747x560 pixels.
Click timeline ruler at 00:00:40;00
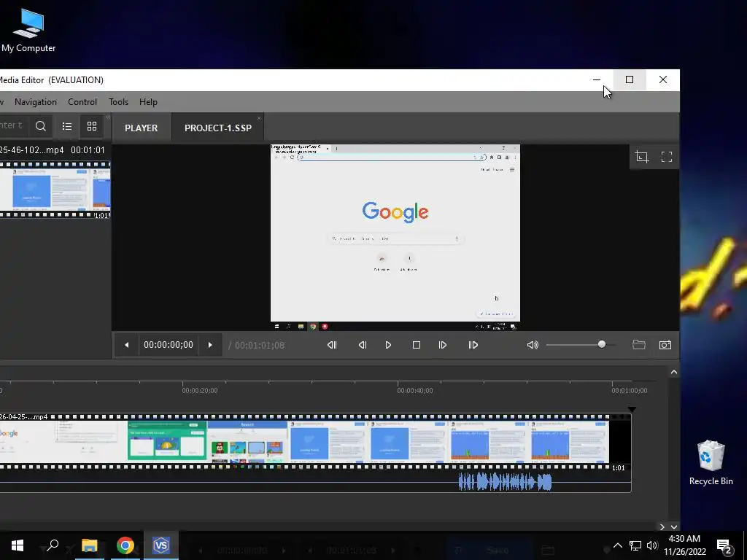[x=415, y=391]
